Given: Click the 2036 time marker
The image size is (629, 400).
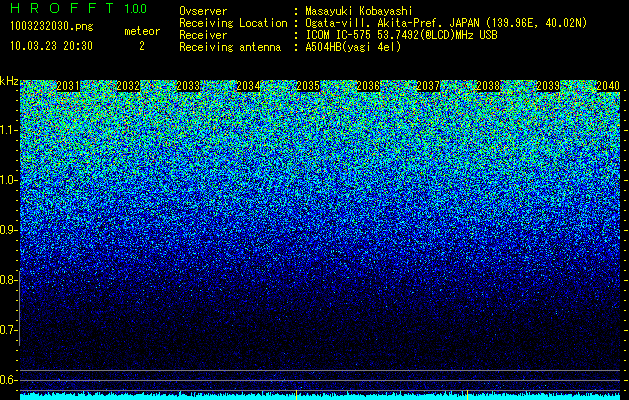Looking at the screenshot, I should (x=368, y=86).
